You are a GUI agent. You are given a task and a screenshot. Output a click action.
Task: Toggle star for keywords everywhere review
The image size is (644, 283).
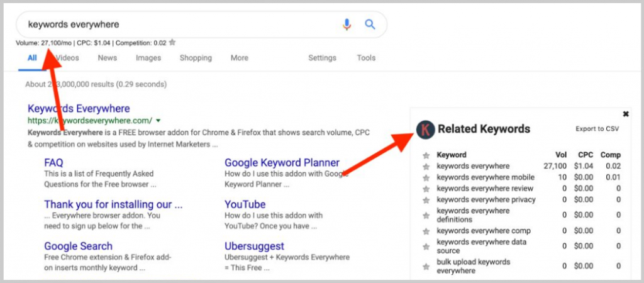426,189
